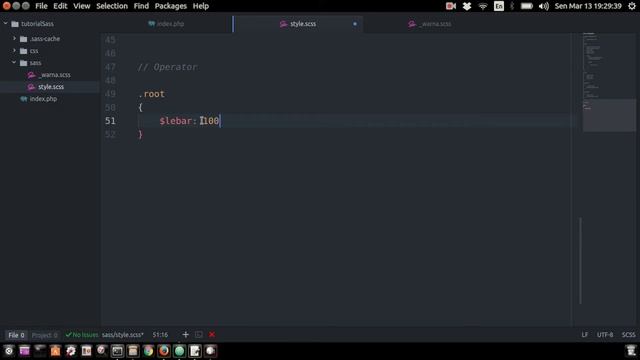Image resolution: width=640 pixels, height=360 pixels.
Task: Expand the .sass-cache folder arrow
Action: click(14, 38)
